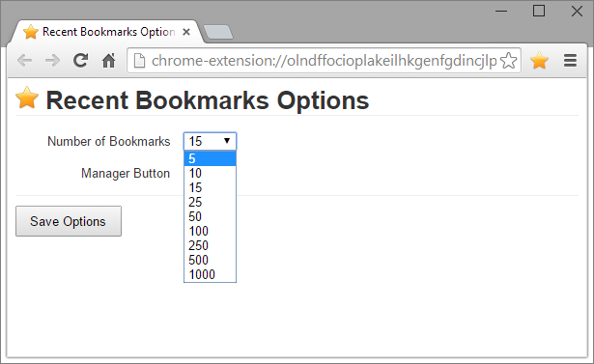This screenshot has height=364, width=594.
Task: Open a new tab
Action: (218, 32)
